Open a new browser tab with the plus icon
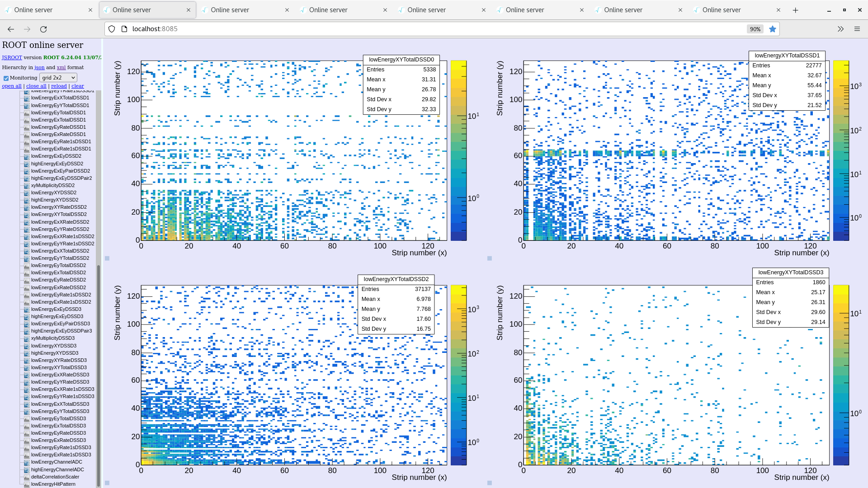This screenshot has width=868, height=488. pos(796,9)
